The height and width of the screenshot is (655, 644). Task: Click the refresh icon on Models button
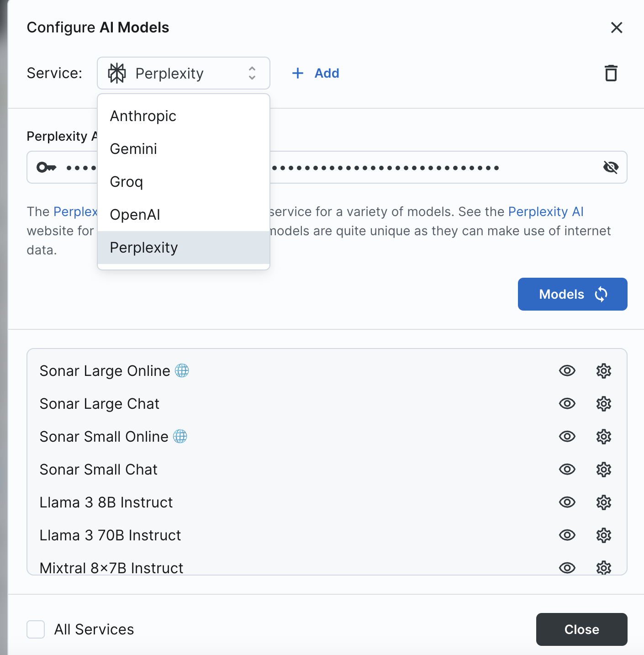(602, 294)
